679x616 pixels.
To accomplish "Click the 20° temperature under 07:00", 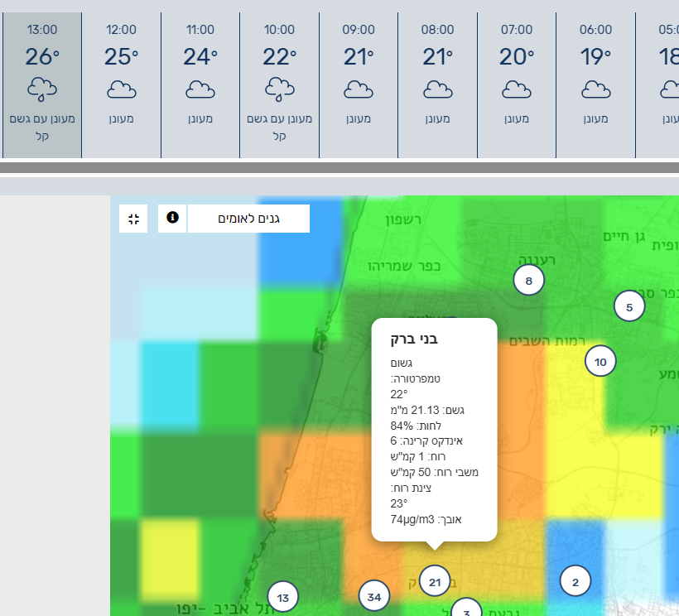I will (x=517, y=56).
